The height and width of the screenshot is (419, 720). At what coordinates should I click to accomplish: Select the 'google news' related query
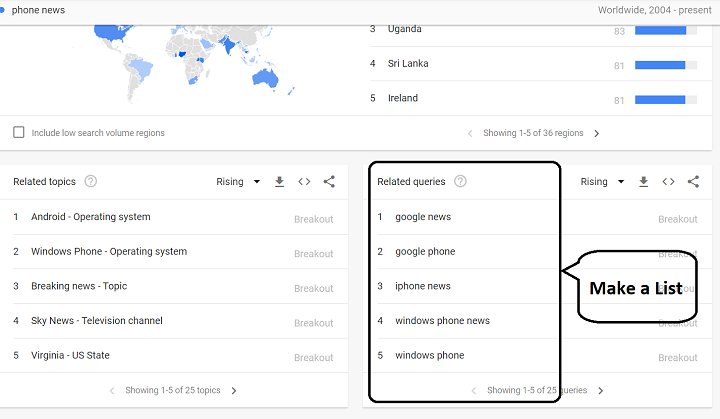(x=423, y=217)
